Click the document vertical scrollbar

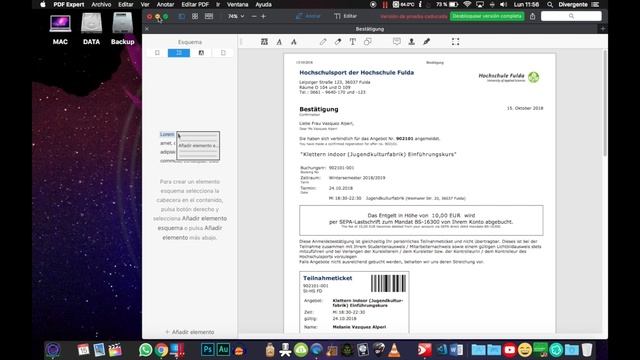[604, 103]
